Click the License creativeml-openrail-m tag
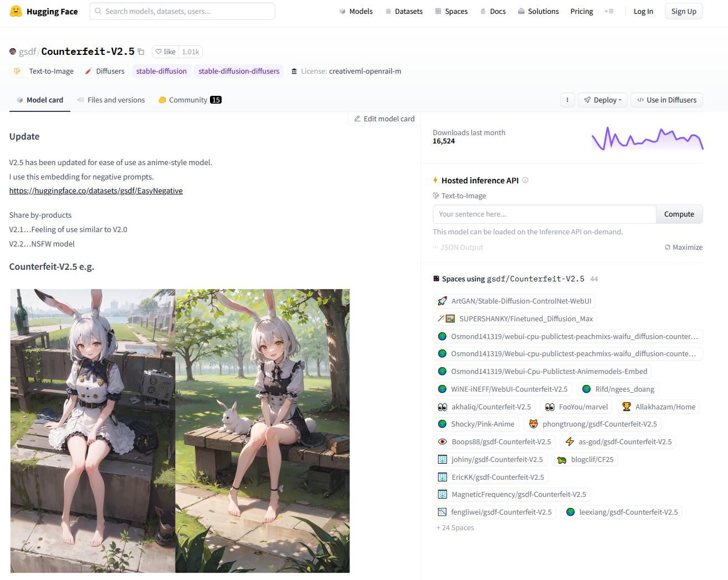The width and height of the screenshot is (728, 580). click(x=346, y=71)
